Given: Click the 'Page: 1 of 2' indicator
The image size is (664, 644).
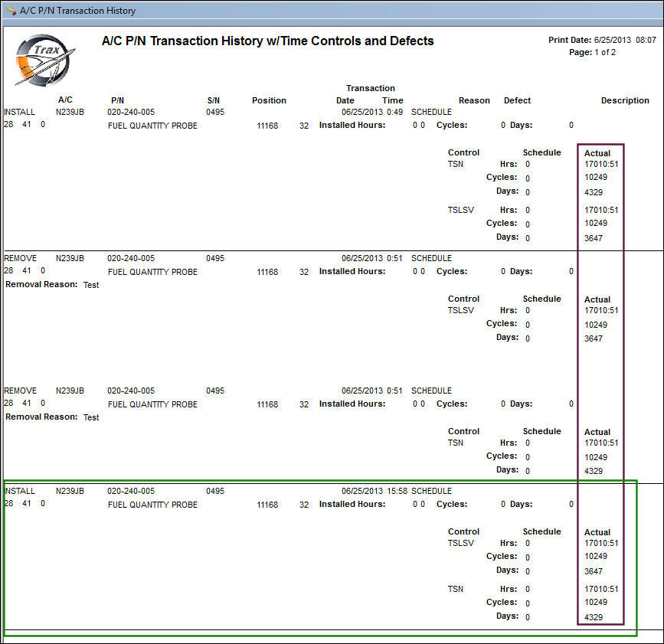Looking at the screenshot, I should [592, 52].
